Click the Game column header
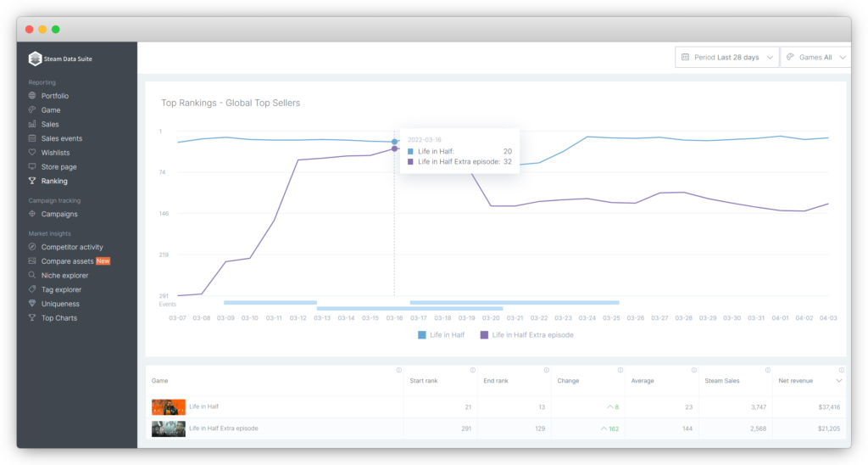868x465 pixels. (x=159, y=381)
